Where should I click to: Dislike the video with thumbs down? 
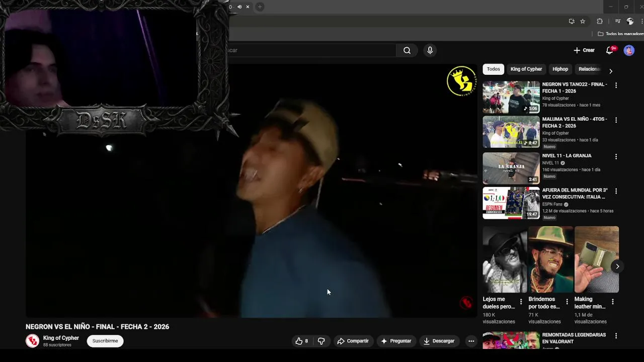tap(321, 341)
